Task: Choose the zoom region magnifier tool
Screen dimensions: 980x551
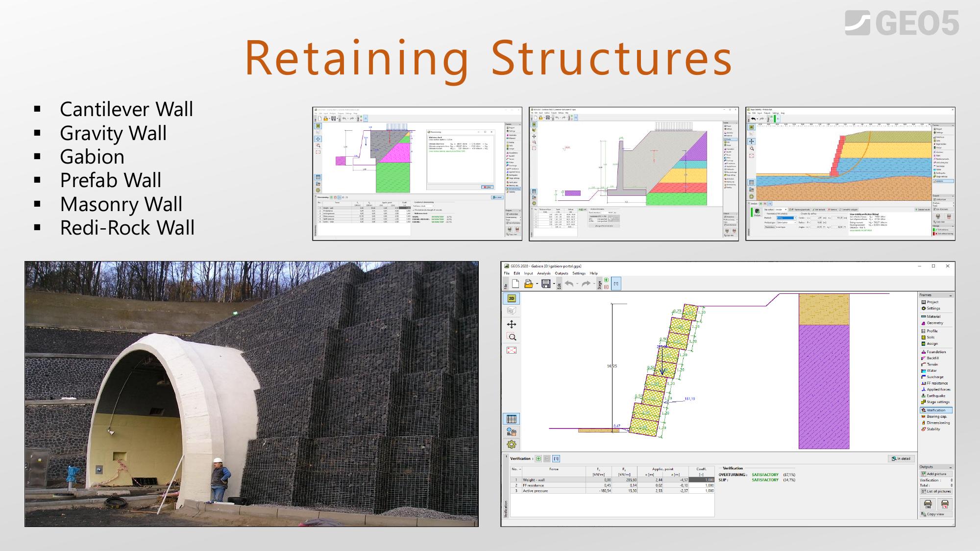Action: point(512,337)
